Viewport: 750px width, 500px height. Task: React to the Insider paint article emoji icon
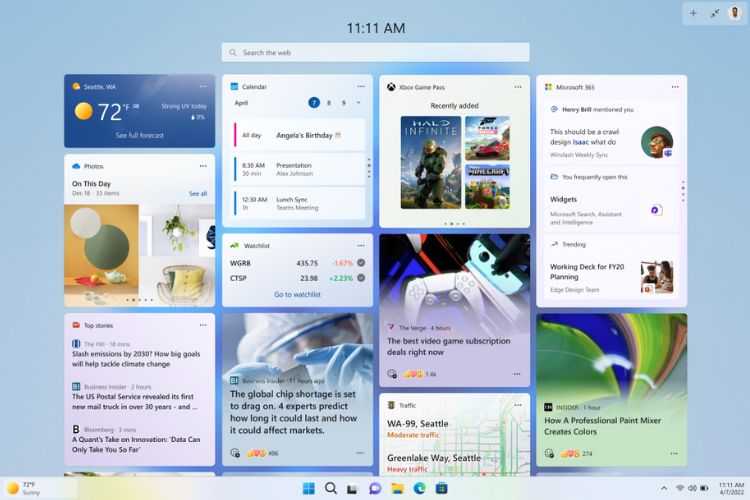(549, 453)
